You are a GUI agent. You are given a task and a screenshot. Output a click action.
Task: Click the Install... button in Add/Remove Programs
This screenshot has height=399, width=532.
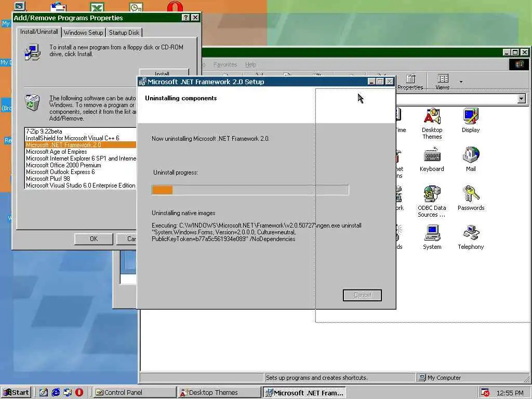164,73
